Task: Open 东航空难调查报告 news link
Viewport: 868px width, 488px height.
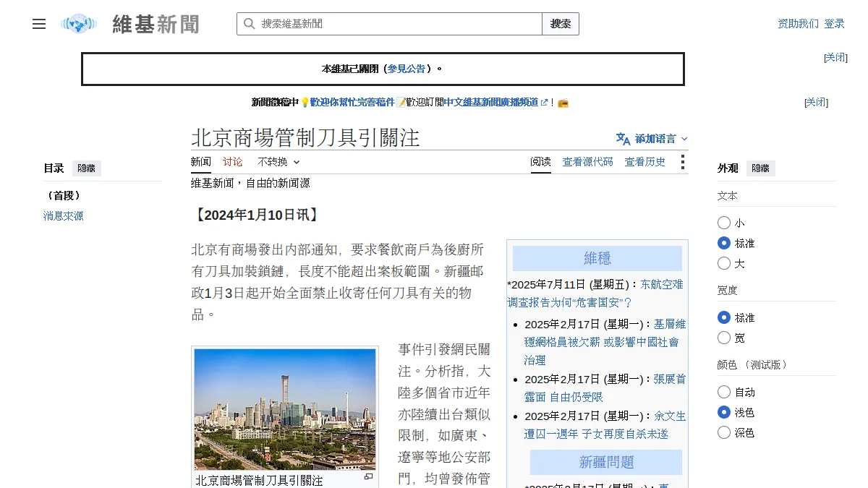Action: (595, 293)
